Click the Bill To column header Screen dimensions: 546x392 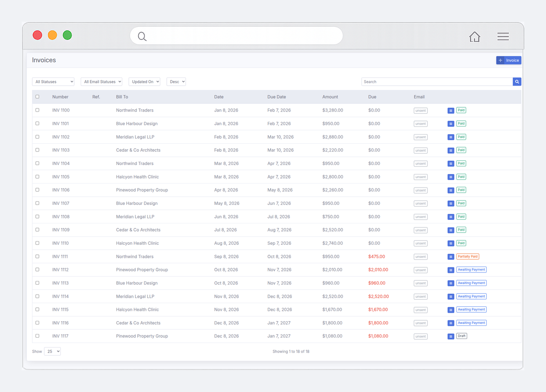[122, 97]
